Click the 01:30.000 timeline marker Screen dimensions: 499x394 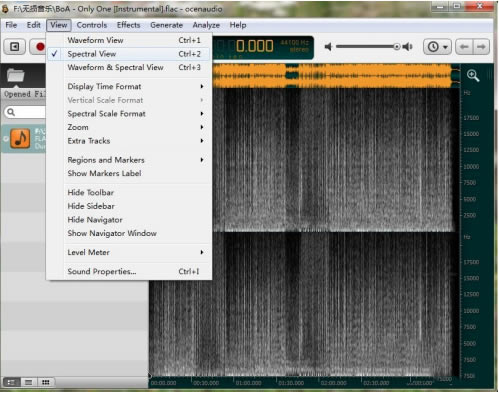291,383
